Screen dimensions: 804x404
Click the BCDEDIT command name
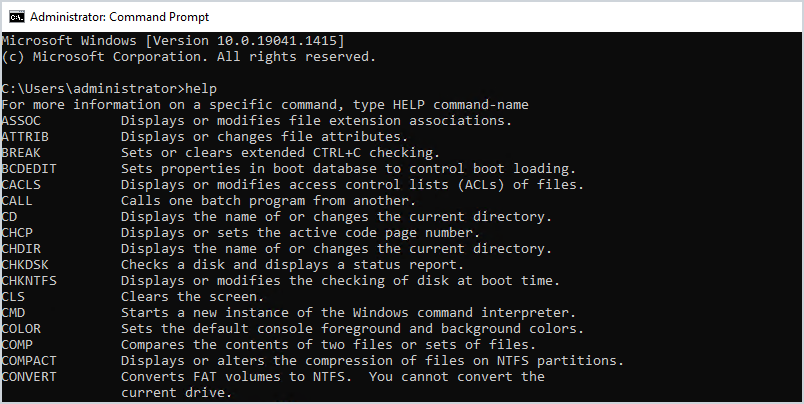(30, 168)
